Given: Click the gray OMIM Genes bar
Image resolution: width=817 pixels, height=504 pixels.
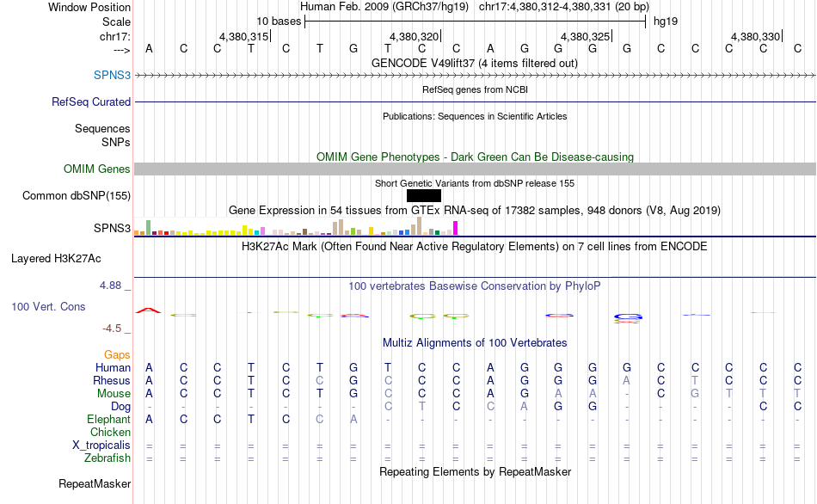Looking at the screenshot, I should [x=476, y=169].
